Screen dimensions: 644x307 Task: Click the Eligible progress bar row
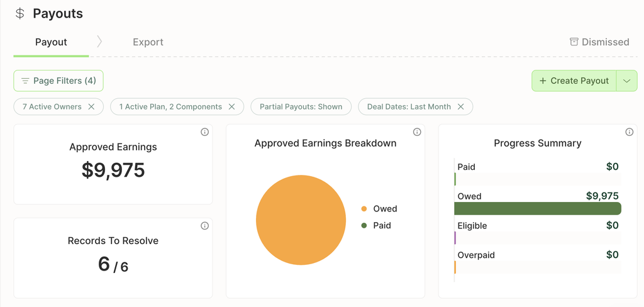pyautogui.click(x=538, y=238)
